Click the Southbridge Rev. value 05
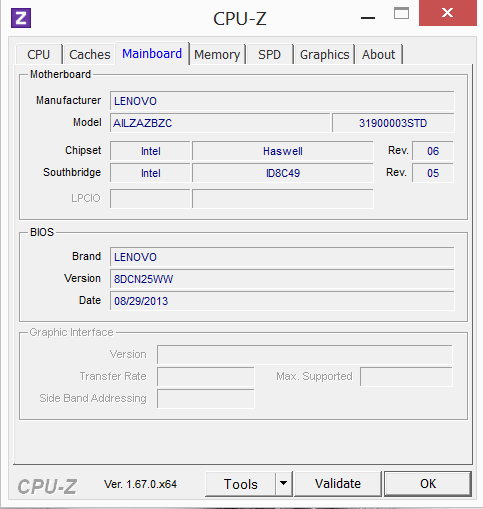483x509 pixels. click(433, 173)
